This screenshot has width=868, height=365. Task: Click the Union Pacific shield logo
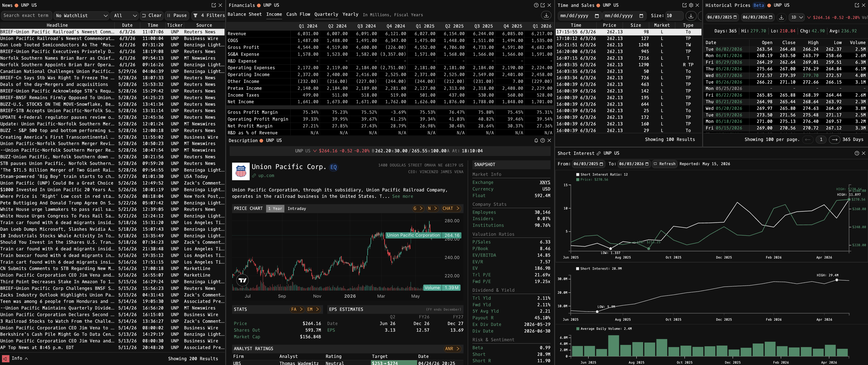(x=241, y=171)
